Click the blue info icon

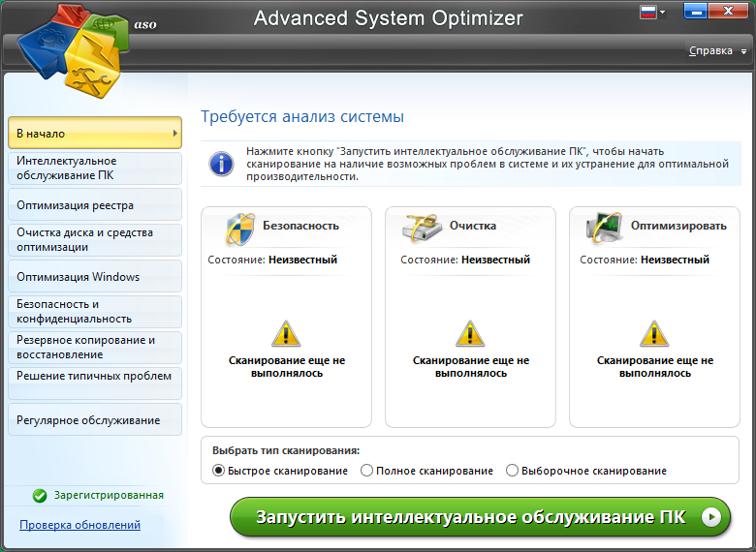pyautogui.click(x=221, y=164)
